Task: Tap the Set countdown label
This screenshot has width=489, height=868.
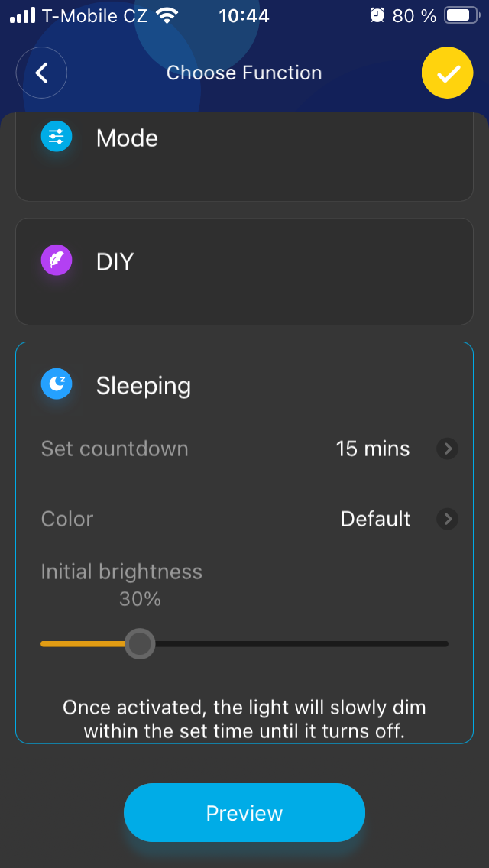Action: (x=115, y=449)
